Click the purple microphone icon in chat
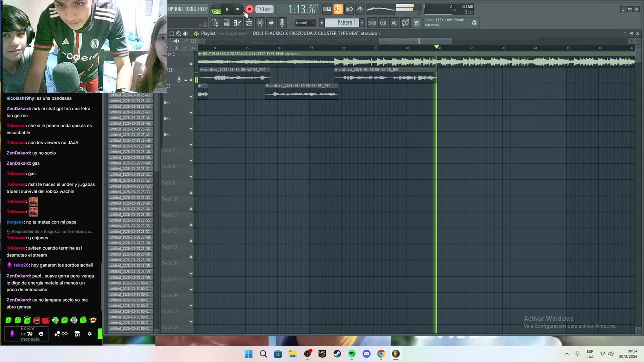 [x=12, y=334]
